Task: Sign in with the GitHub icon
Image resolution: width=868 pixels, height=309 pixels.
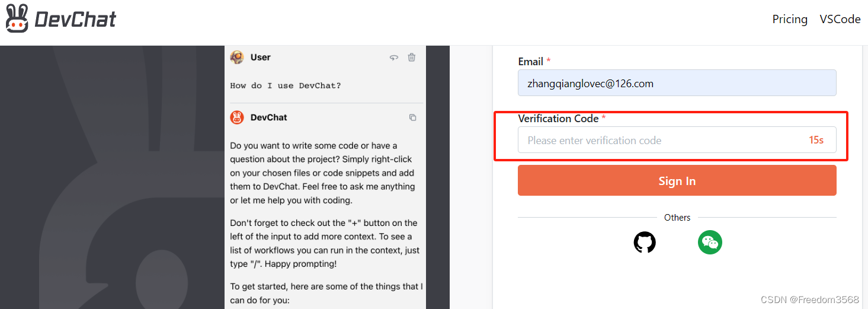Action: tap(645, 243)
